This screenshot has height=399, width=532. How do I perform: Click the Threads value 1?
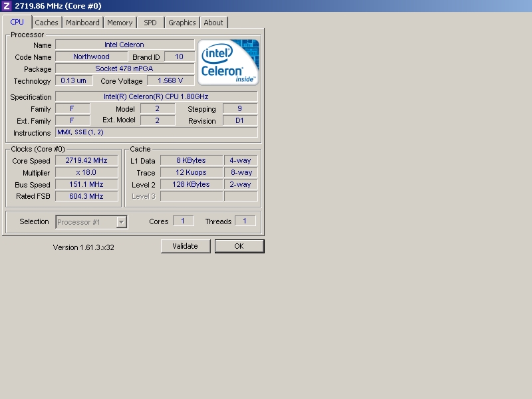click(245, 221)
